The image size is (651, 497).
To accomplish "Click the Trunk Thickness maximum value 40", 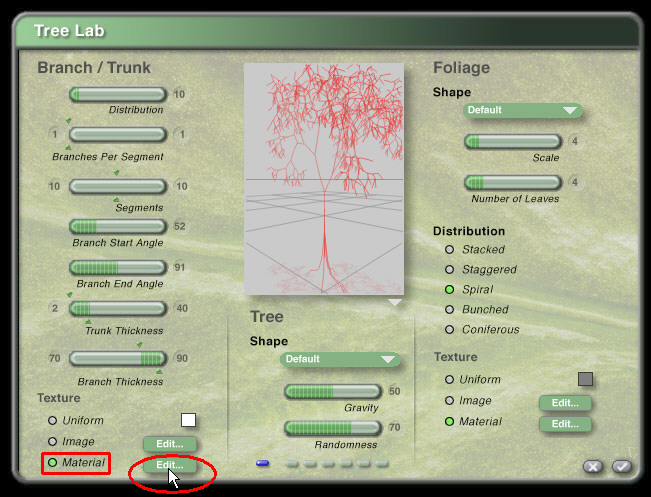I will tap(182, 308).
